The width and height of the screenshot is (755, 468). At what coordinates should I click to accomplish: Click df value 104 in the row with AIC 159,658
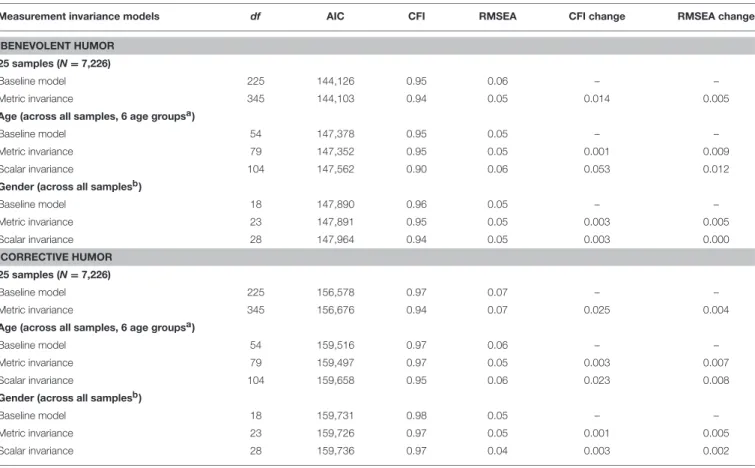[x=256, y=380]
